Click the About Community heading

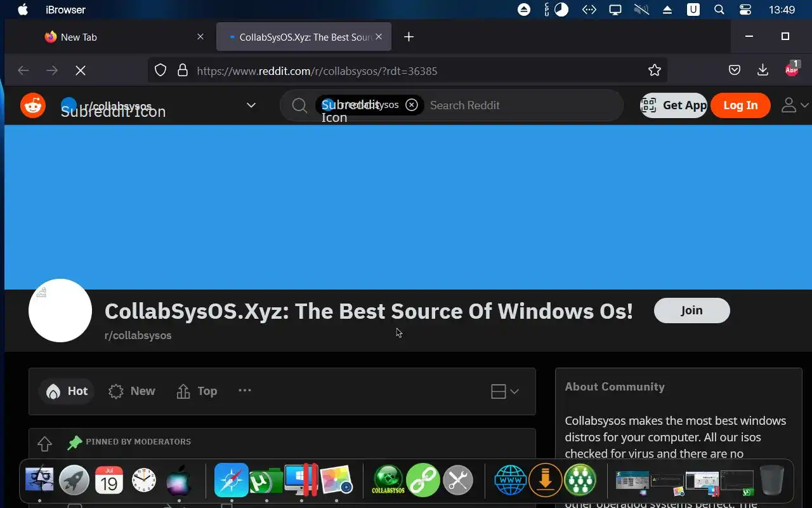tap(615, 387)
